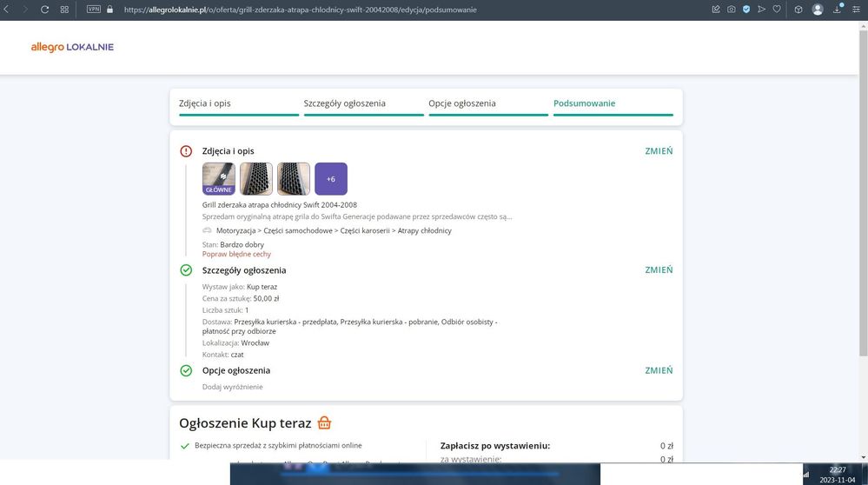Click the send to flow arrow icon
Image resolution: width=868 pixels, height=485 pixels.
click(762, 10)
